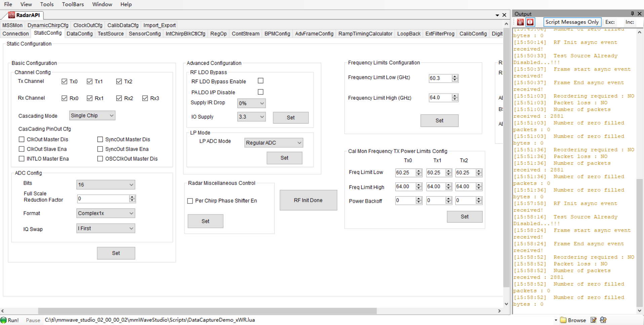Click Set under ADC Config
This screenshot has height=325, width=644.
[x=116, y=253]
